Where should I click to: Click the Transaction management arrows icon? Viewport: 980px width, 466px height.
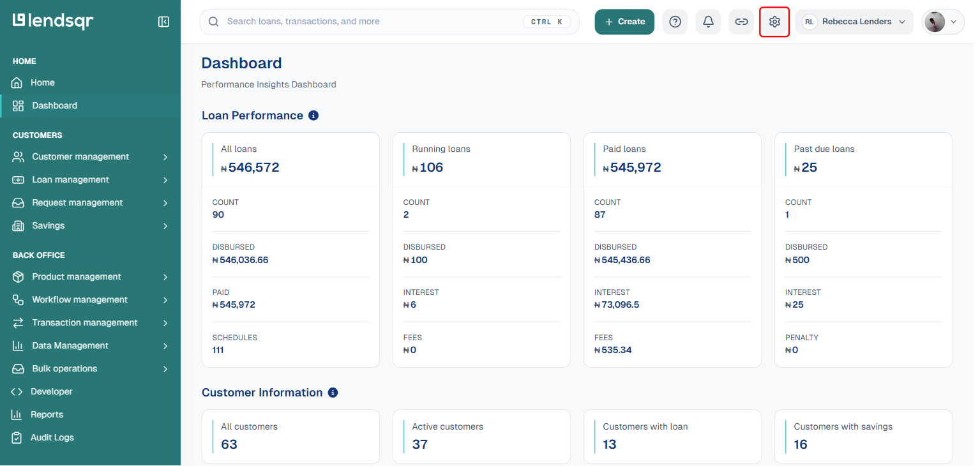pos(18,323)
